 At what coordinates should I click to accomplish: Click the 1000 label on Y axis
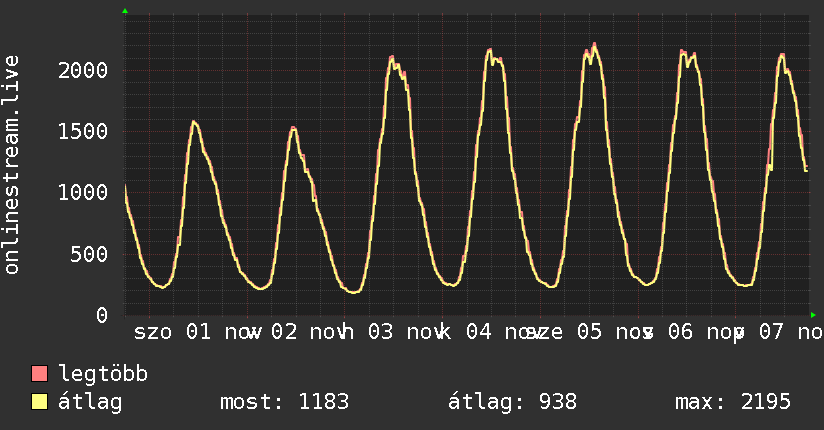click(83, 192)
